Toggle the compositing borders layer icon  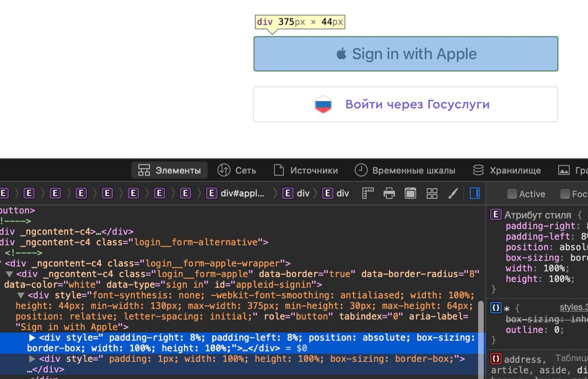[410, 194]
